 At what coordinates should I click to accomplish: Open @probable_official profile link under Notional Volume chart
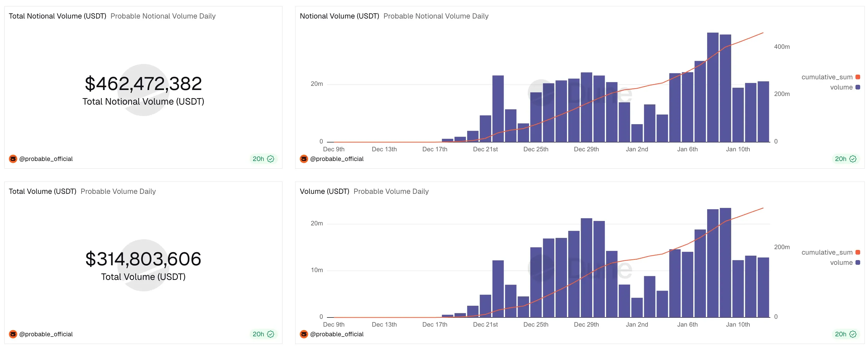click(x=337, y=159)
